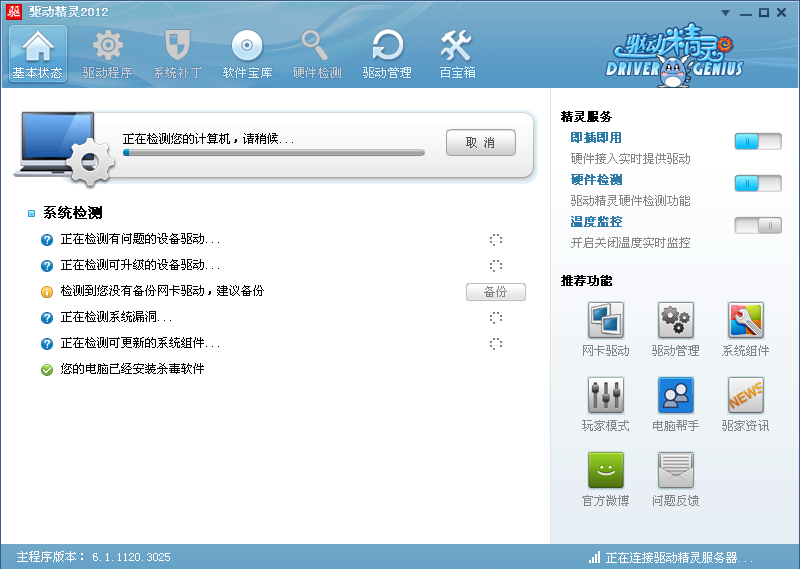Launch the 网卡驱动 icon
The height and width of the screenshot is (569, 800).
coord(606,320)
